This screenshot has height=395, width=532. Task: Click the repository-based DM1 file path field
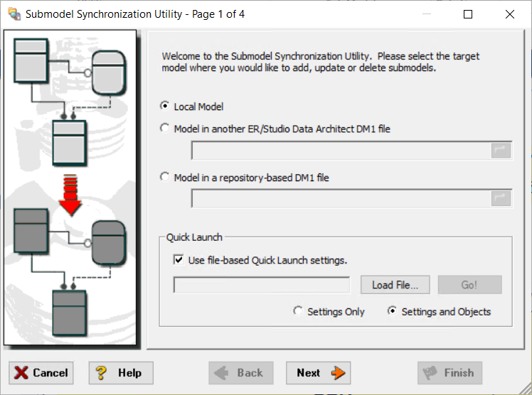coord(341,198)
